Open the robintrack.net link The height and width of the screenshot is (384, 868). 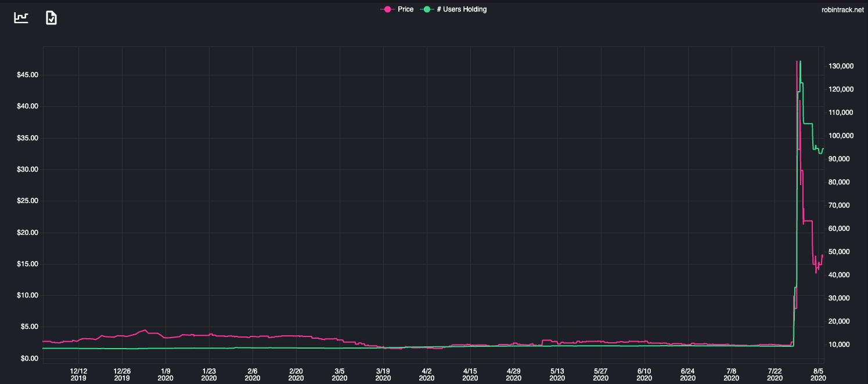(842, 10)
